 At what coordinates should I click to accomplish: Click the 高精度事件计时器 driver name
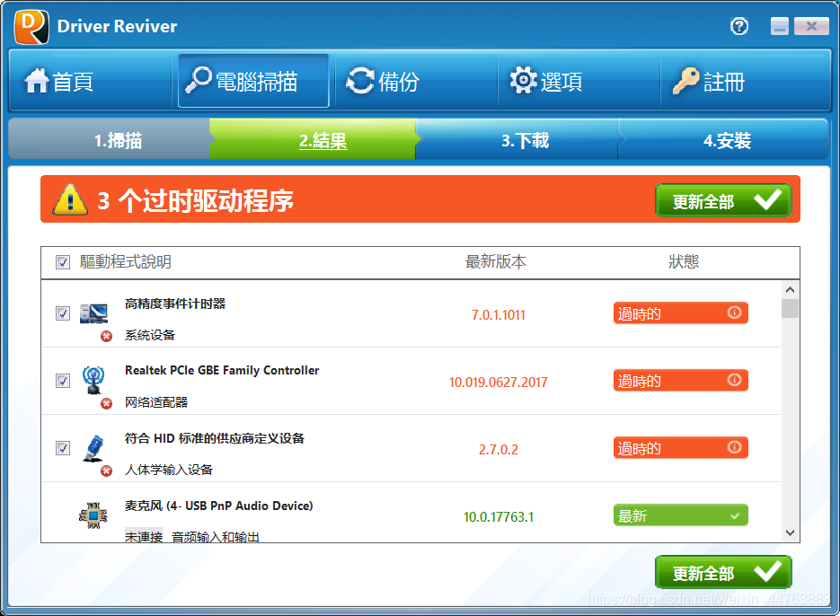click(x=175, y=304)
